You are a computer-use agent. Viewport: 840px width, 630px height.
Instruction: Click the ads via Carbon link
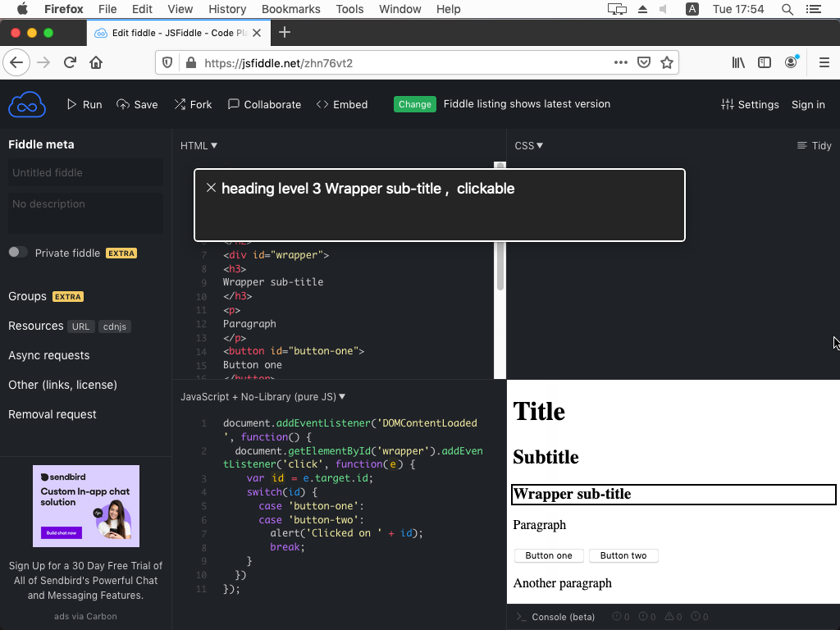[85, 616]
